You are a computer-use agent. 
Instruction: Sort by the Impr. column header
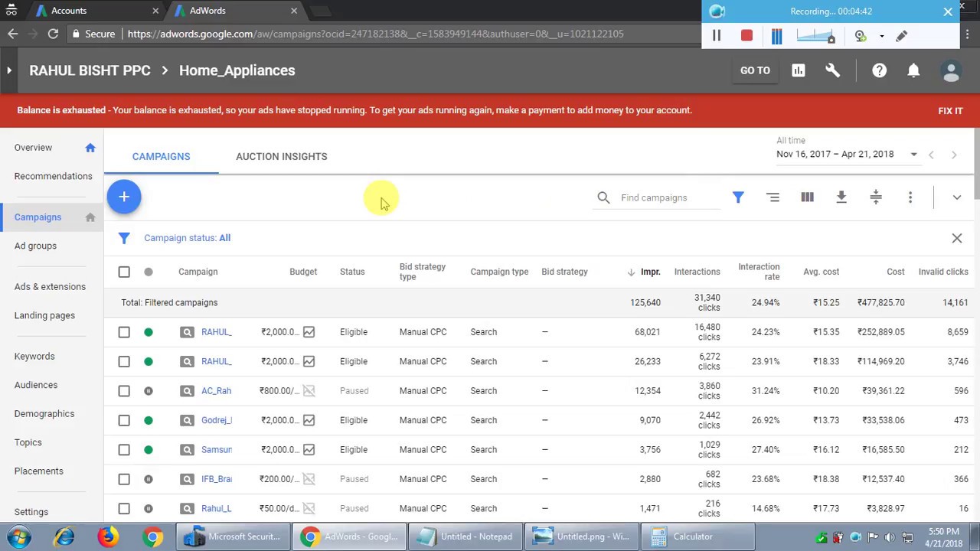(650, 272)
